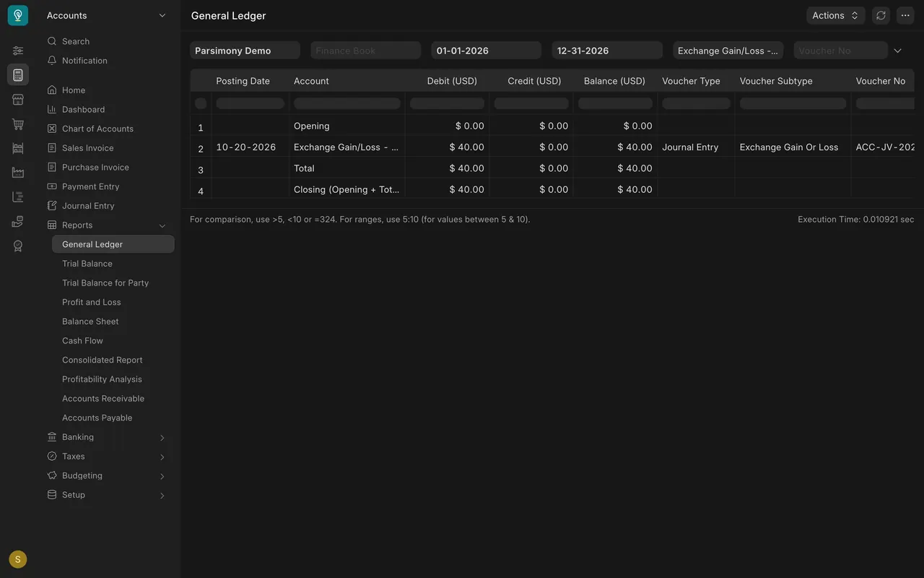Click the from date field 01-01-2026
The height and width of the screenshot is (578, 924).
pos(487,51)
